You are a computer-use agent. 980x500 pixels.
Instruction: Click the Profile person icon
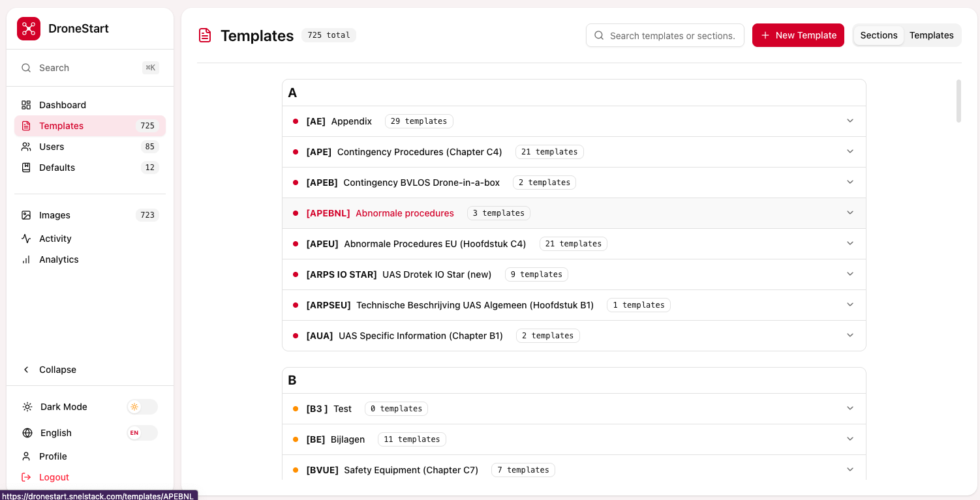coord(26,456)
